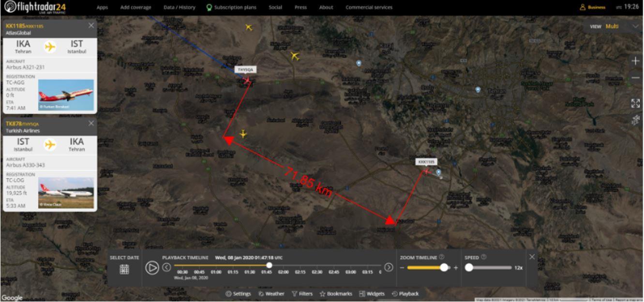Open Commercial services menu
The width and height of the screenshot is (644, 302).
tap(369, 7)
